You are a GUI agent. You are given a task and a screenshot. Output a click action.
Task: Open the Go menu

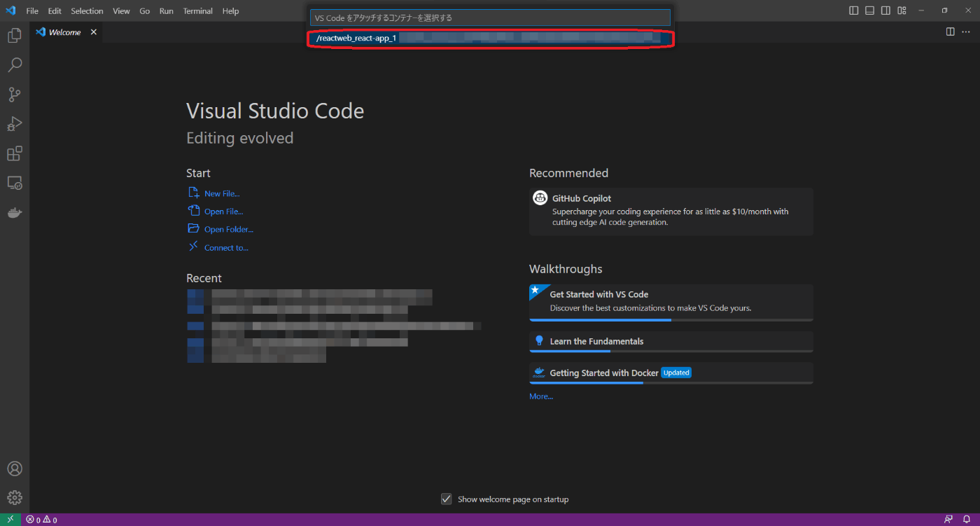pos(144,11)
